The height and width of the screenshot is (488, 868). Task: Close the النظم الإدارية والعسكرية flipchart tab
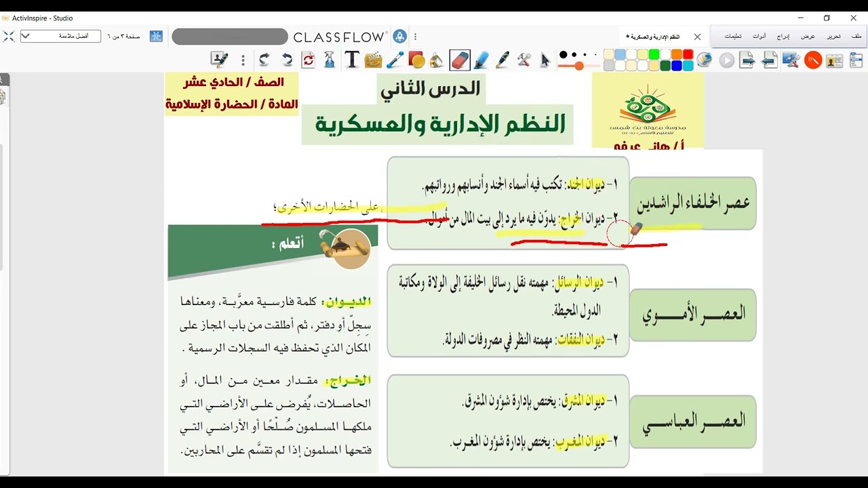coord(697,37)
